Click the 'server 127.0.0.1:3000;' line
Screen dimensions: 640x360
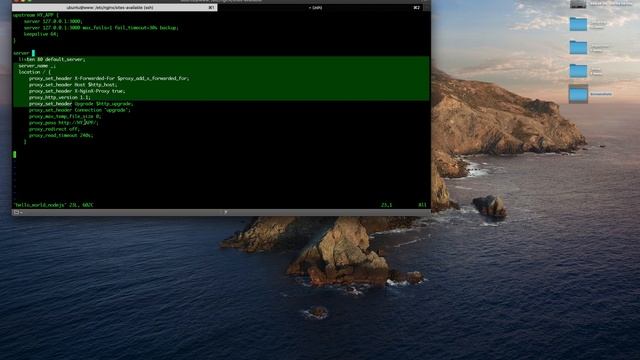(x=53, y=21)
